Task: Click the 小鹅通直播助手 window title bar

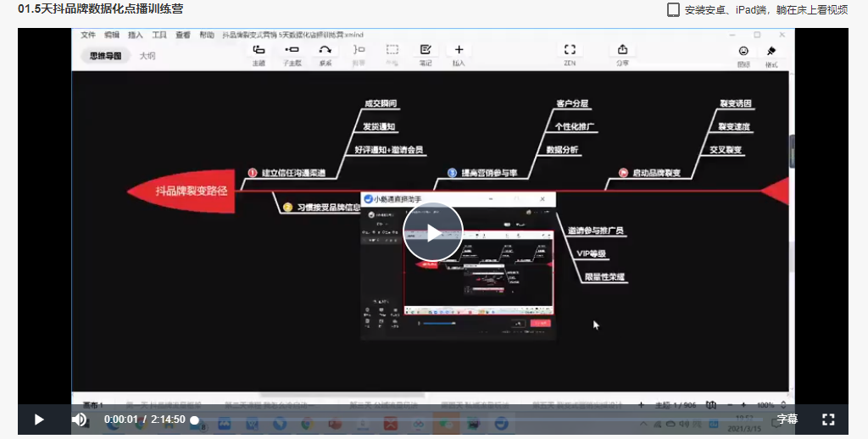Action: (459, 199)
